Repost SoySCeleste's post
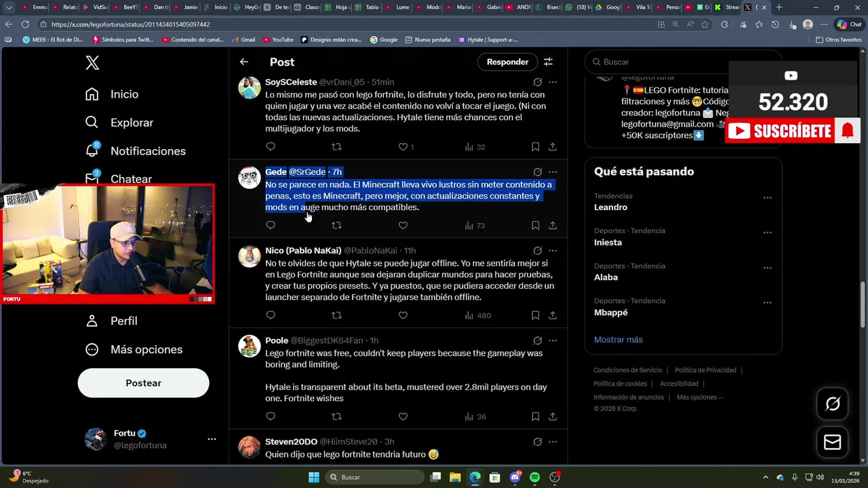868x488 pixels. click(x=336, y=146)
